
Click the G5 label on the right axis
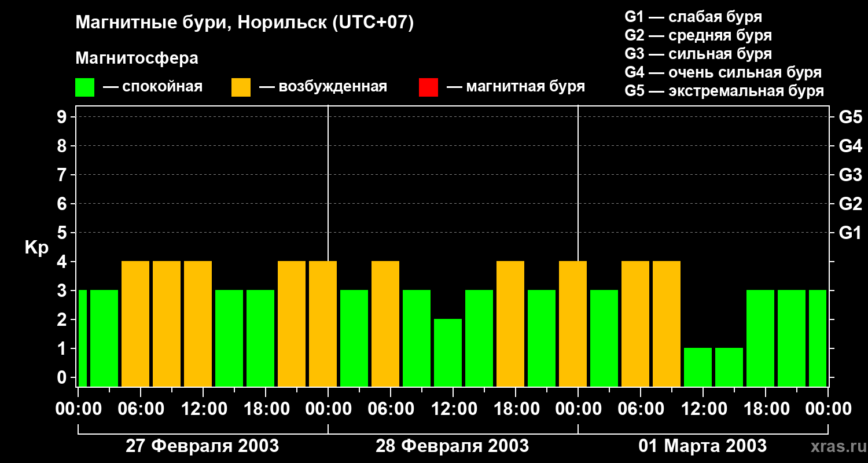pos(850,117)
